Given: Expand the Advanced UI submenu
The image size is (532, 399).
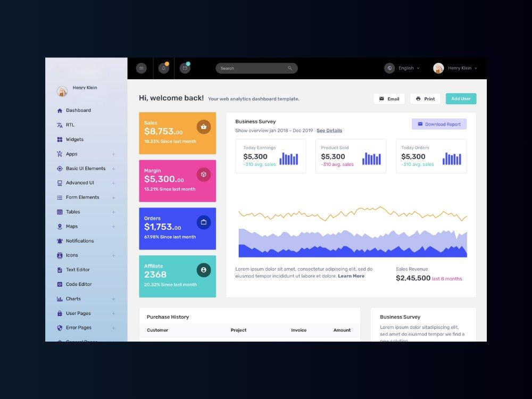Looking at the screenshot, I should point(113,183).
